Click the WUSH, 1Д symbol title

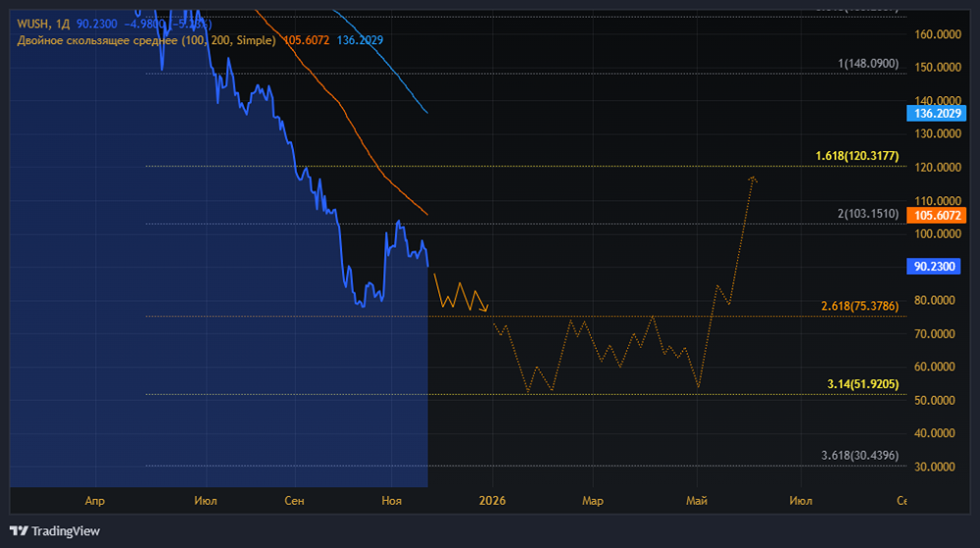click(x=43, y=24)
